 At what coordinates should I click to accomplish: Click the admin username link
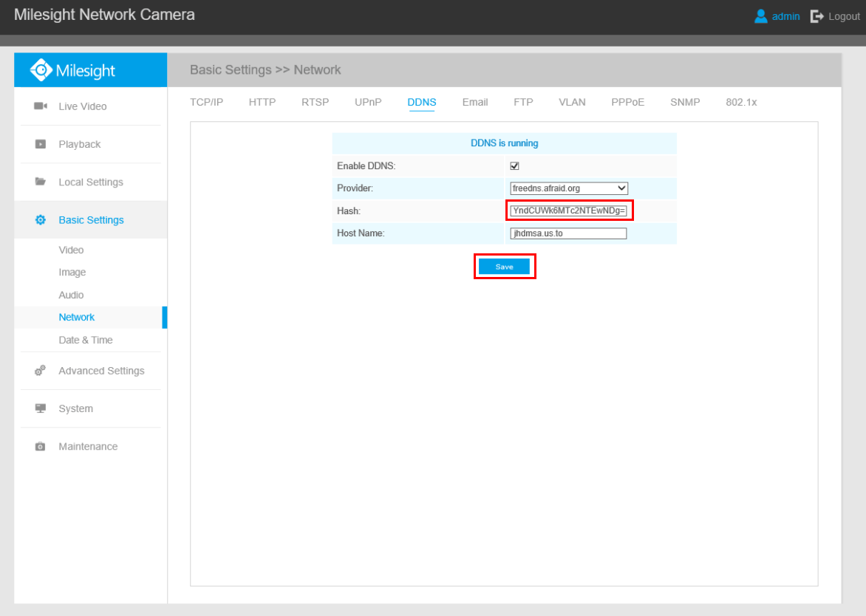coord(786,16)
